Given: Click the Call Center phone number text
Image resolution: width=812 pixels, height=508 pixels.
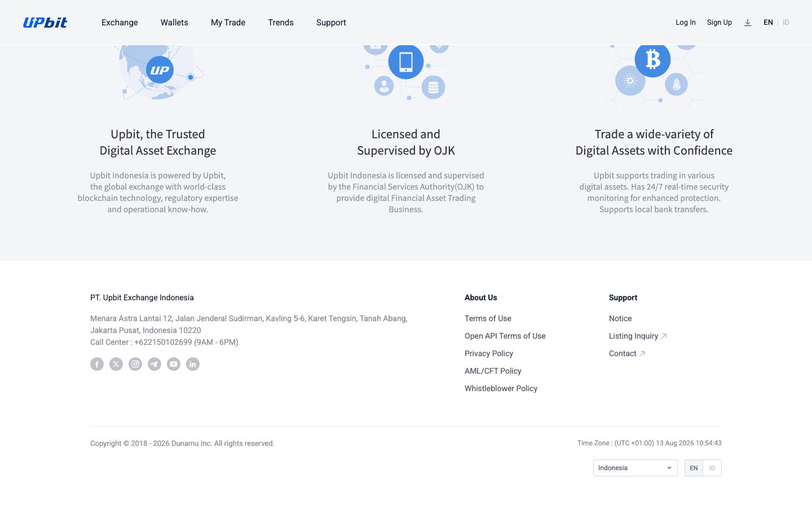Looking at the screenshot, I should pyautogui.click(x=164, y=342).
